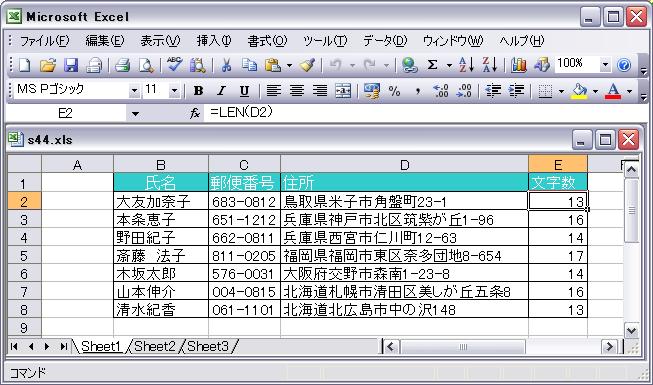The image size is (653, 385).
Task: Apply Merge and Center to cells
Action: coord(343,90)
